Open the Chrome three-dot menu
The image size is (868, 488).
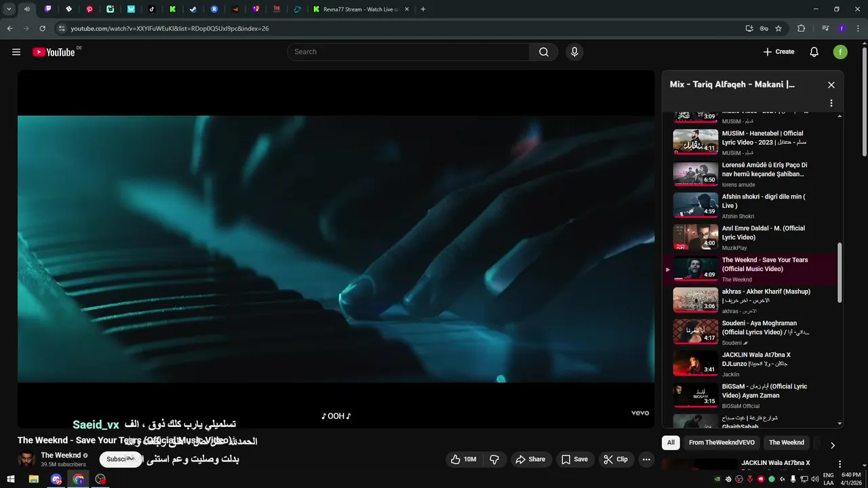[x=858, y=28]
